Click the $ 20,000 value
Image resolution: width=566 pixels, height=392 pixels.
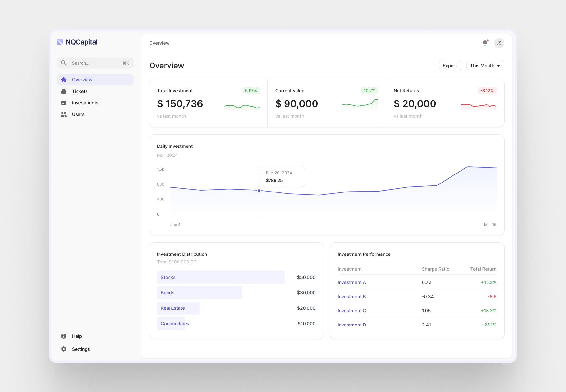click(x=415, y=104)
